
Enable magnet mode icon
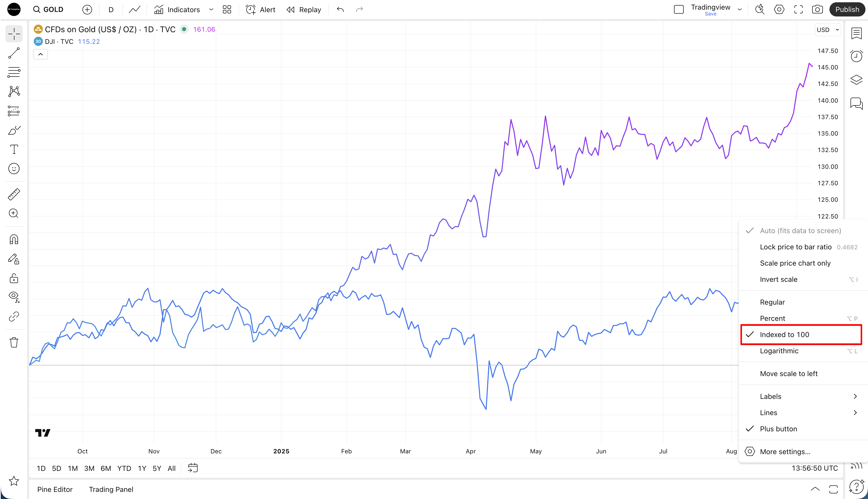(x=14, y=239)
